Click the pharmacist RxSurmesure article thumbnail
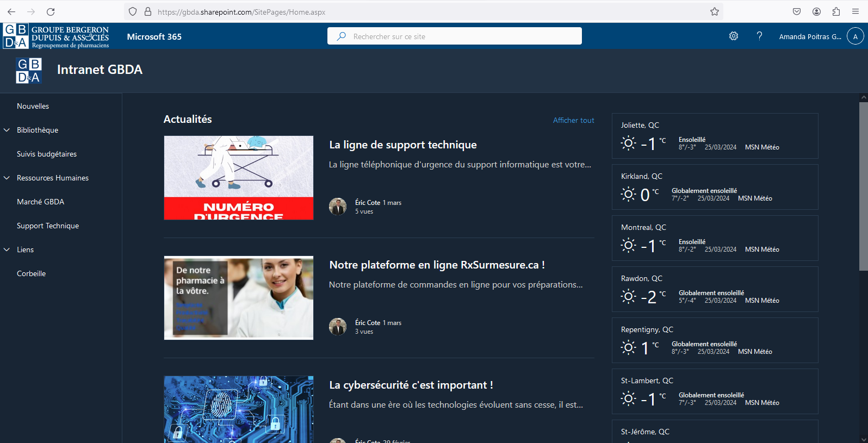Viewport: 868px width, 443px height. [x=239, y=298]
